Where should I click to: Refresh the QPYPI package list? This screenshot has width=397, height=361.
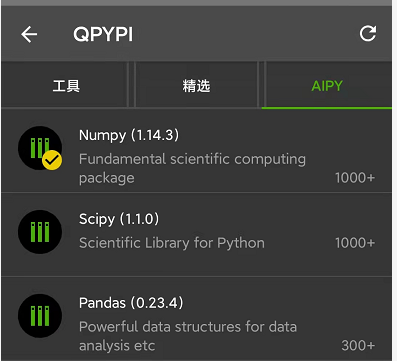[x=368, y=33]
